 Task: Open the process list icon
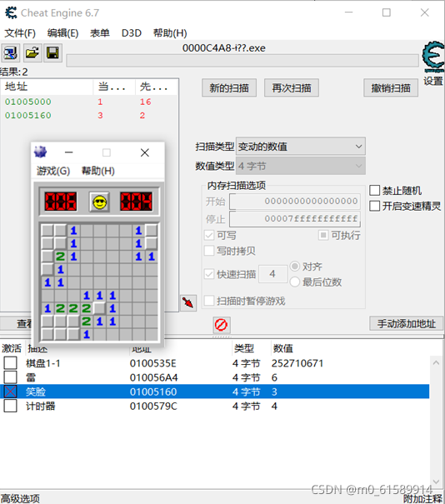click(x=11, y=53)
